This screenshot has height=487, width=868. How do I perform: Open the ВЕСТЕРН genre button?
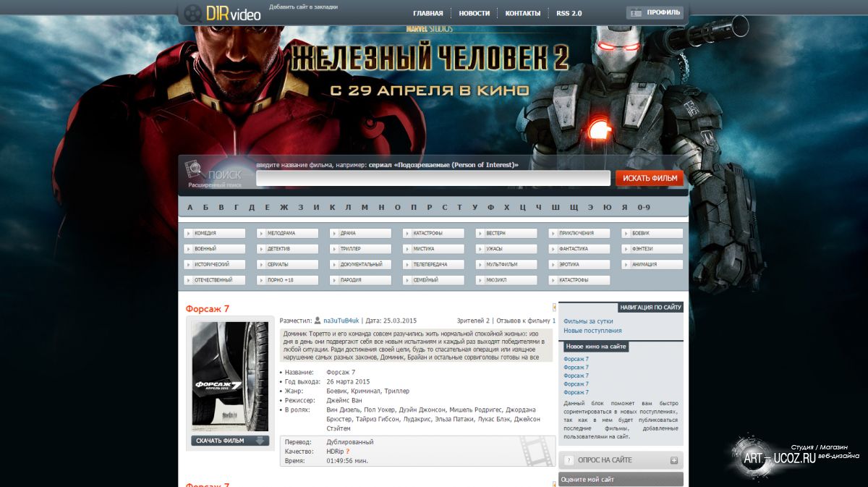506,233
